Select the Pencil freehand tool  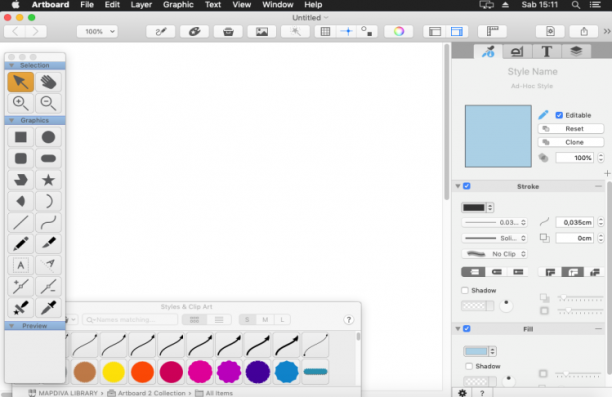pos(20,244)
